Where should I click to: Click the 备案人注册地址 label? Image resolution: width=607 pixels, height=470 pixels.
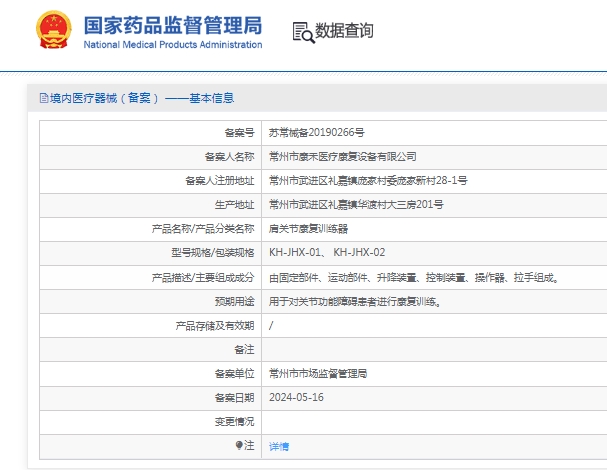point(220,181)
